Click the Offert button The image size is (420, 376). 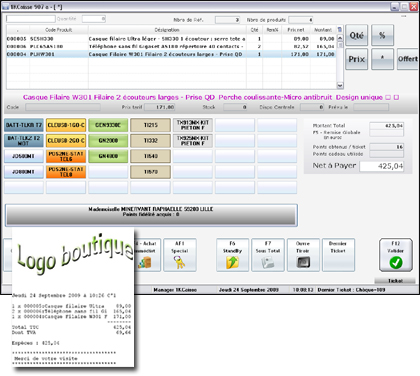point(408,59)
